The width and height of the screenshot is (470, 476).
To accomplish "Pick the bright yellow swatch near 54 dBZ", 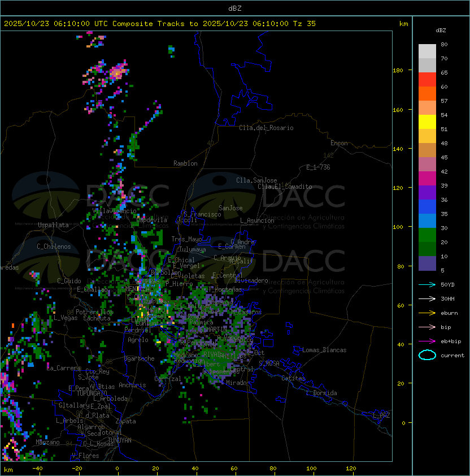I will (x=427, y=122).
